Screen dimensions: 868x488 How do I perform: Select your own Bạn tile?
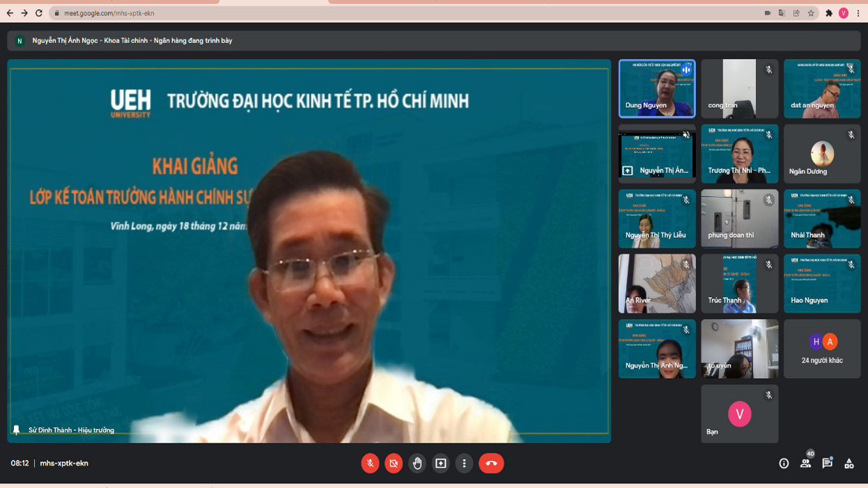(740, 414)
